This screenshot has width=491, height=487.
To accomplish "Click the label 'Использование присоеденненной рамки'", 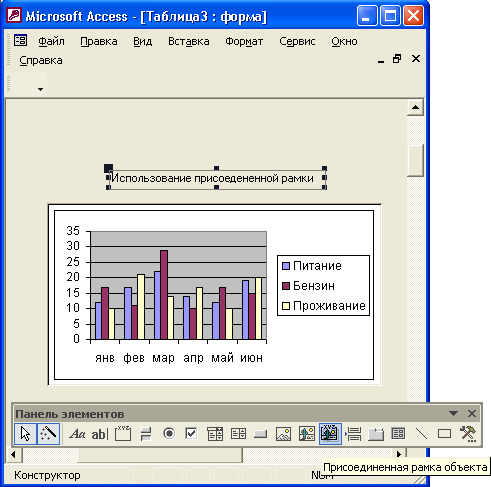I will pos(212,178).
